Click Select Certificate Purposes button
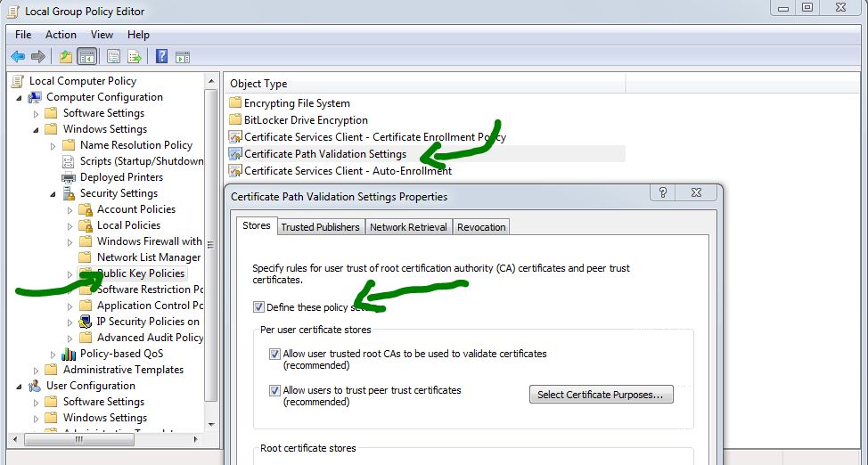 [x=602, y=395]
